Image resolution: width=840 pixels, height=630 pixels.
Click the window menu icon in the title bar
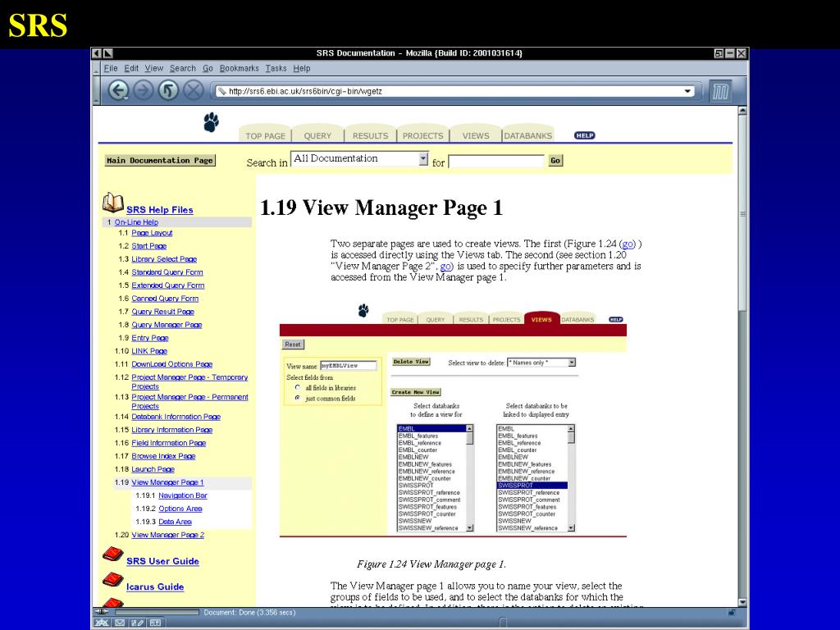pyautogui.click(x=97, y=53)
